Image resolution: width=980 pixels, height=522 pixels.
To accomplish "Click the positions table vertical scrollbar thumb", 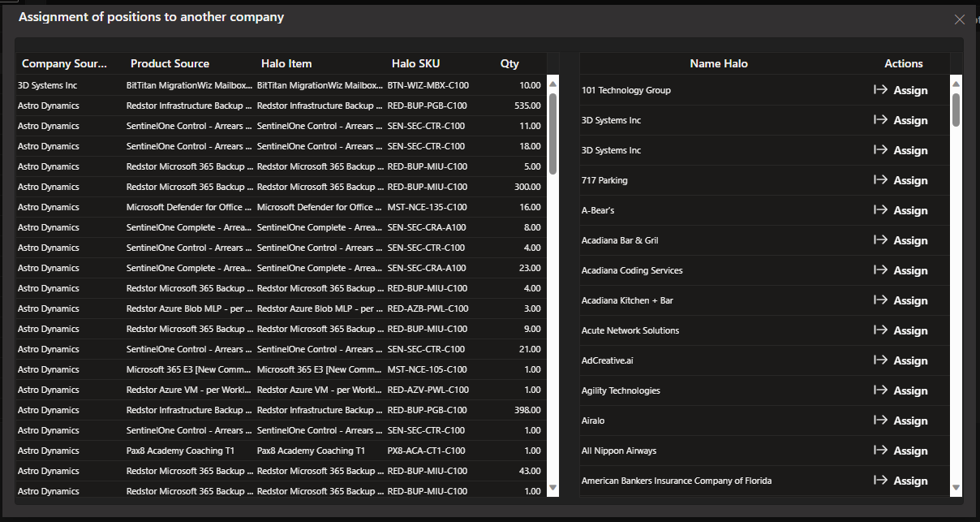I will [x=553, y=133].
